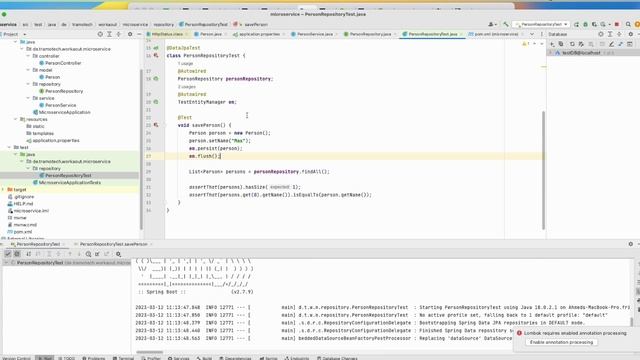Duplicate data source icon in Database toolbar
This screenshot has height=360, width=640.
(x=561, y=44)
